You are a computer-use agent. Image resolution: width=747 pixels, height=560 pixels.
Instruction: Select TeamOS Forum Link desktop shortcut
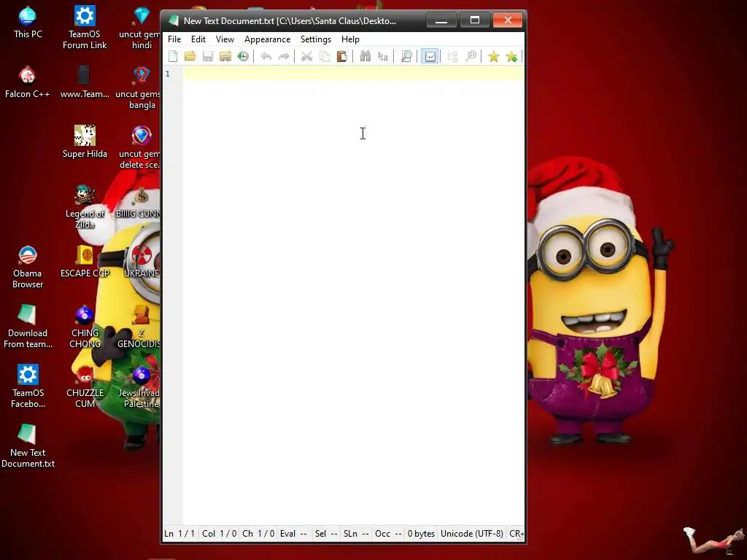tap(85, 28)
